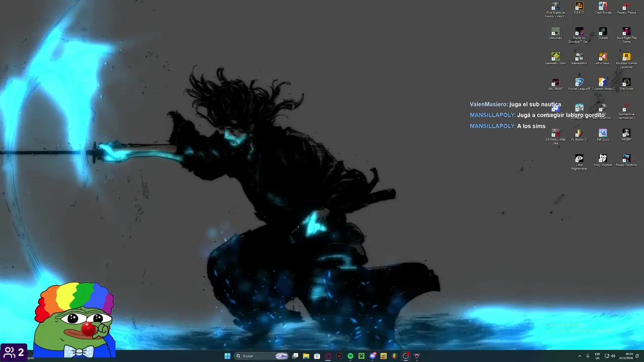The width and height of the screenshot is (644, 362).
Task: Open the clock and date flyout
Action: (x=626, y=356)
